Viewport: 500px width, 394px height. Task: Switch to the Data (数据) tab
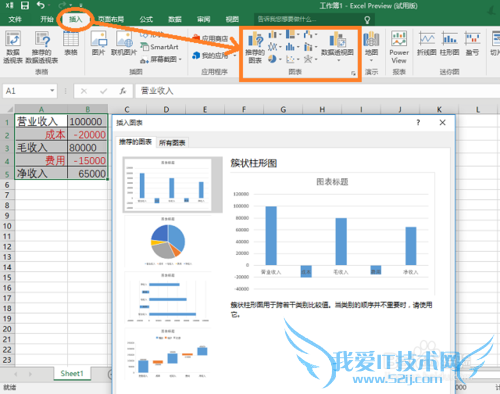(175, 19)
